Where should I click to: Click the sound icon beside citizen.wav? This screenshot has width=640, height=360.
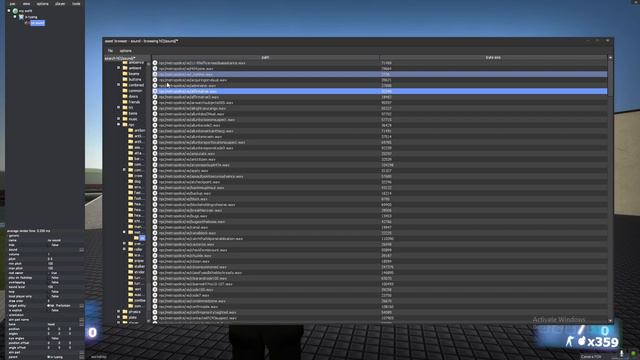(155, 261)
